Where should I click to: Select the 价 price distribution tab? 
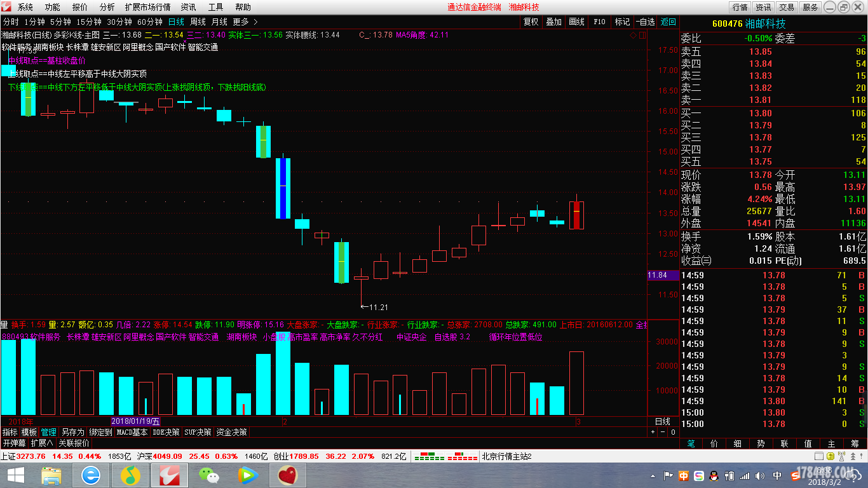click(x=714, y=444)
